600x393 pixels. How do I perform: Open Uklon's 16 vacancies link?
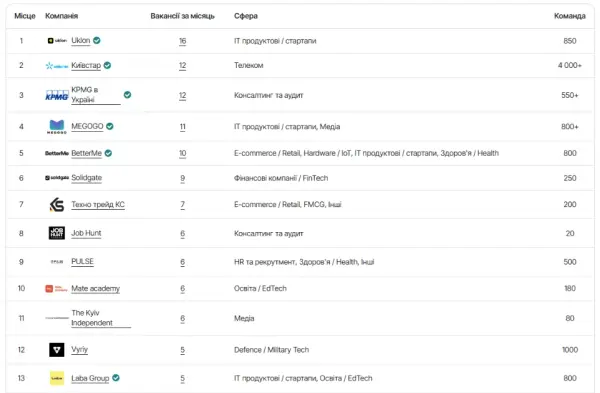[183, 41]
